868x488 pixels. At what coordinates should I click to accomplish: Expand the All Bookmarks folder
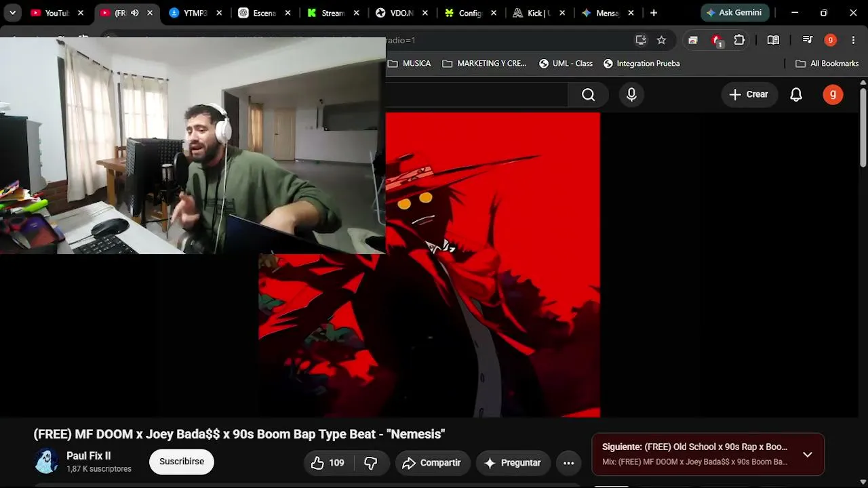coord(827,64)
